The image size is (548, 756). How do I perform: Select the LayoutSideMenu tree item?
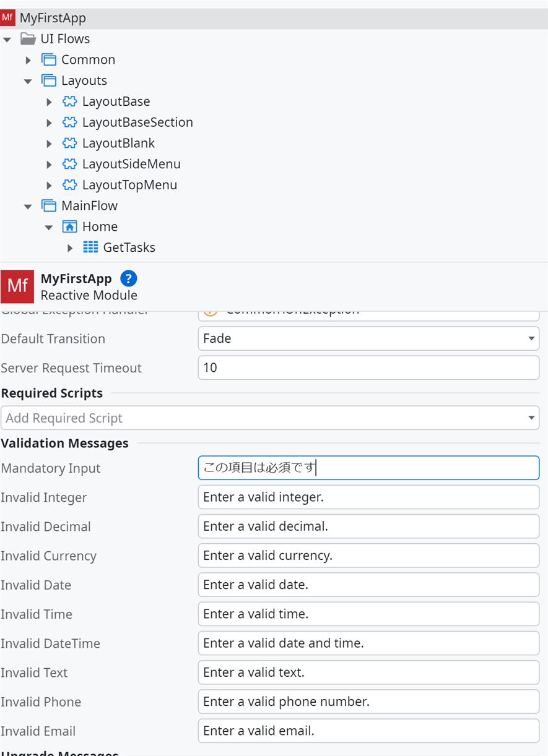(x=131, y=164)
